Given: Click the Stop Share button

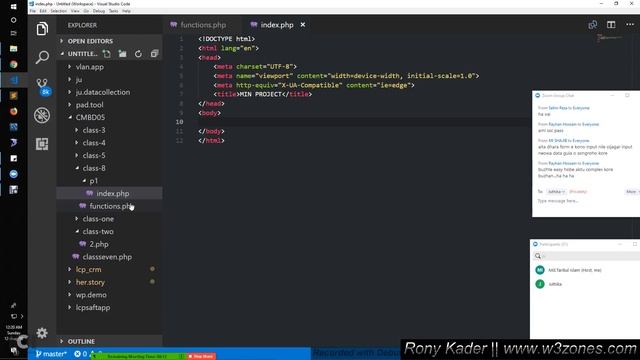Looking at the screenshot, I should click(201, 356).
